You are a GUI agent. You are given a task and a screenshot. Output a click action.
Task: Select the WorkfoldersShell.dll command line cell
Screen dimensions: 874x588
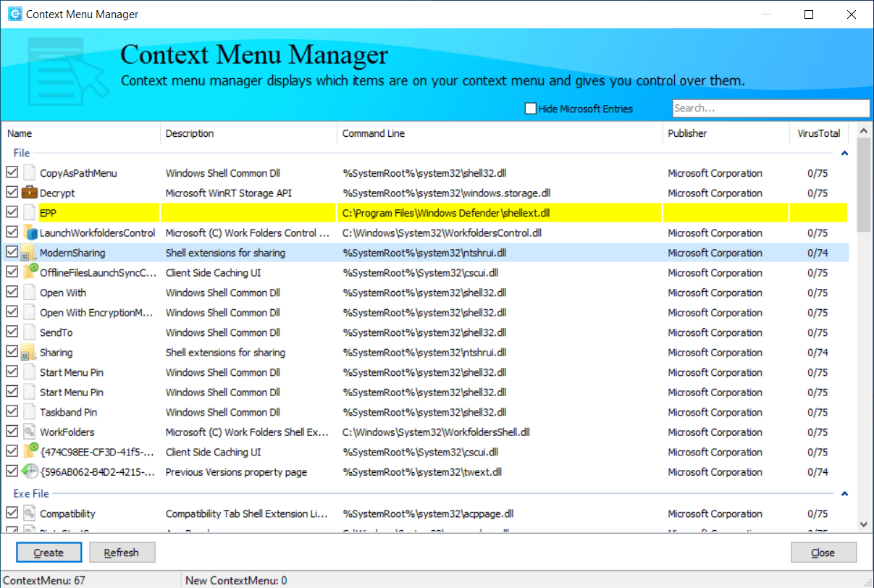tap(436, 432)
